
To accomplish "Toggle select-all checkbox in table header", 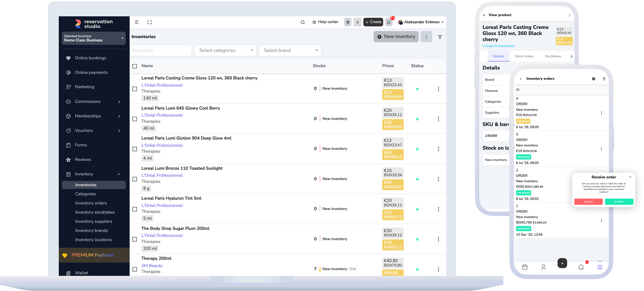I will click(x=135, y=66).
